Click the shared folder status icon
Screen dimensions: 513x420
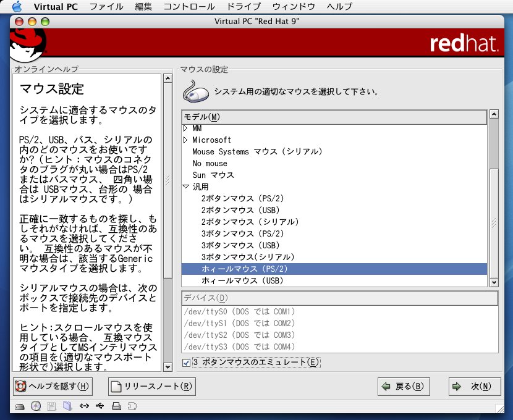pos(67,406)
